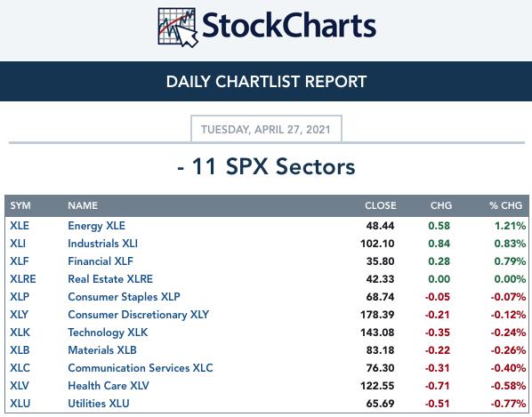Click the XLI symbol link

pos(18,244)
